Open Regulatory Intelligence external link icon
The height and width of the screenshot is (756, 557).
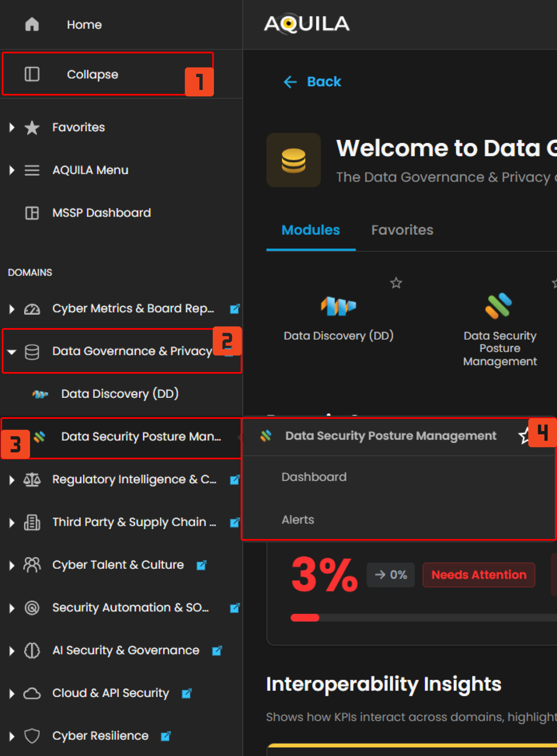tap(235, 480)
